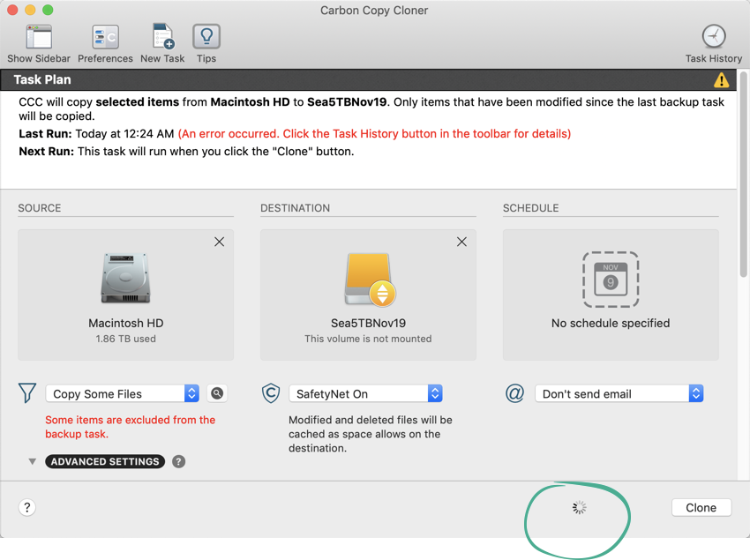Open the help question mark at bottom left
The width and height of the screenshot is (750, 560).
tap(27, 507)
